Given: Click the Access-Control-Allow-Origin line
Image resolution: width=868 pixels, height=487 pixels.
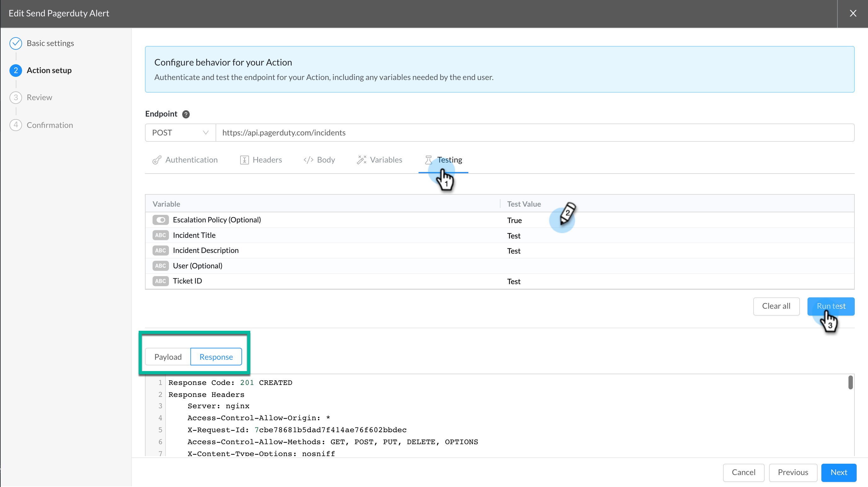Looking at the screenshot, I should pyautogui.click(x=259, y=418).
